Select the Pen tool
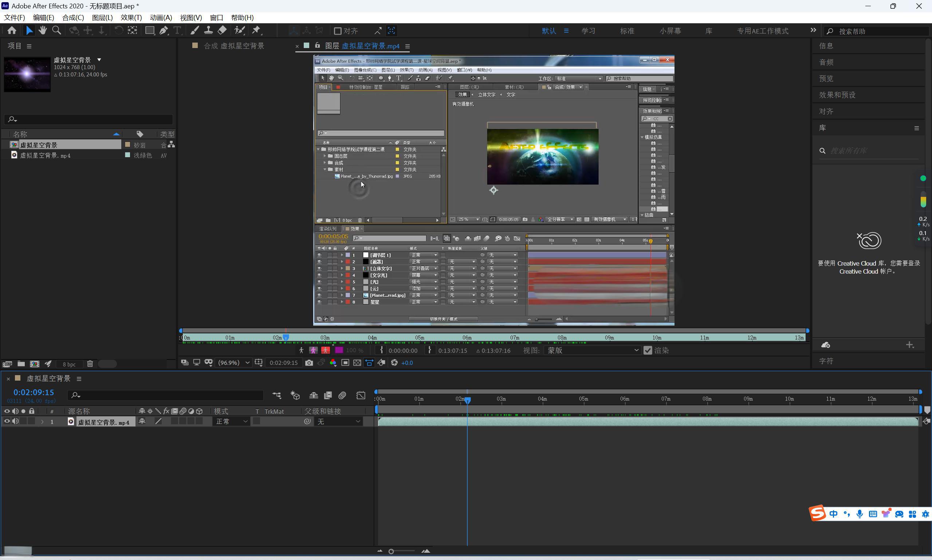Screen dimensions: 932x560 (164, 31)
